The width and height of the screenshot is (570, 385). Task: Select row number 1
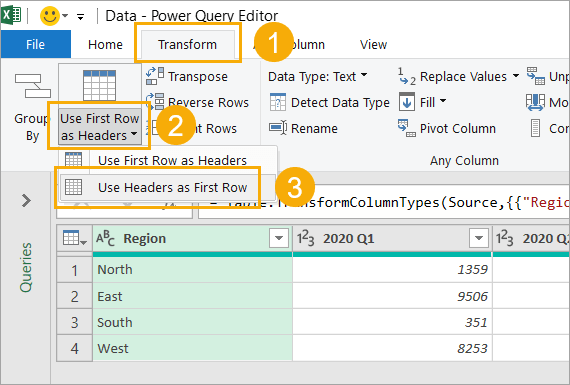(74, 270)
